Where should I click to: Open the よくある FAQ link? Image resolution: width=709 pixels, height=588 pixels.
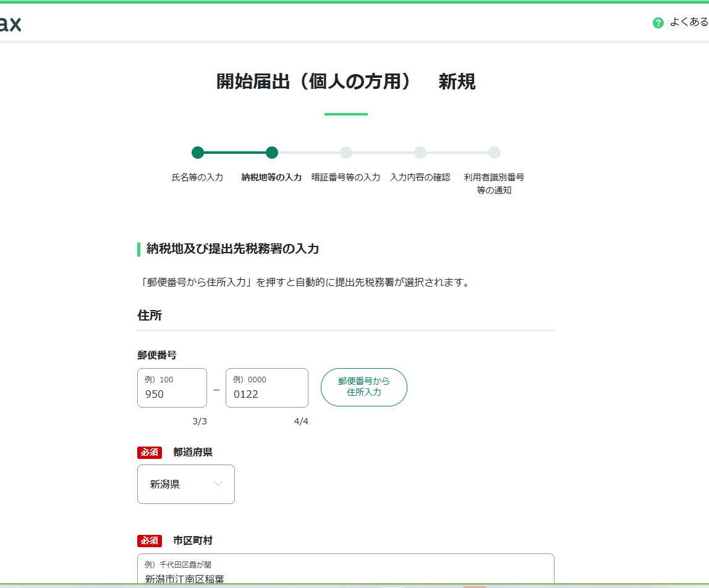(x=689, y=22)
